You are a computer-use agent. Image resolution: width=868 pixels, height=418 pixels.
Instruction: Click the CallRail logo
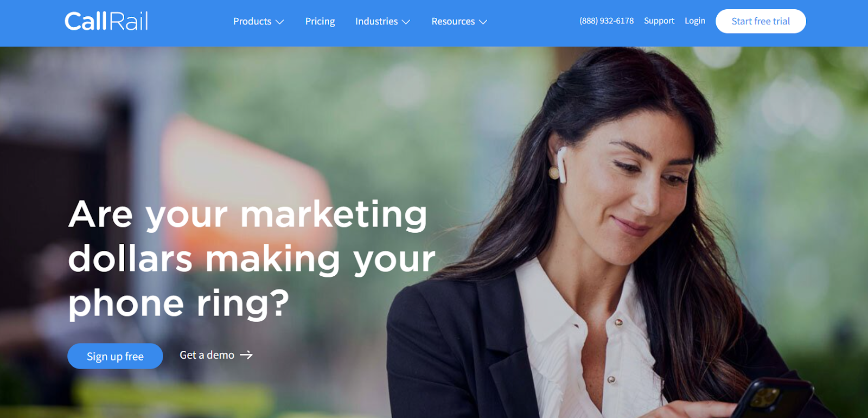106,21
